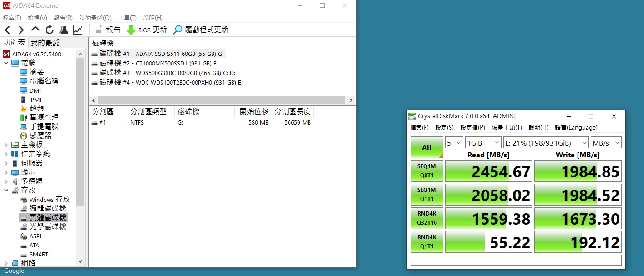The image size is (644, 276).
Task: Select partition #1 NTFS row
Action: 203,123
